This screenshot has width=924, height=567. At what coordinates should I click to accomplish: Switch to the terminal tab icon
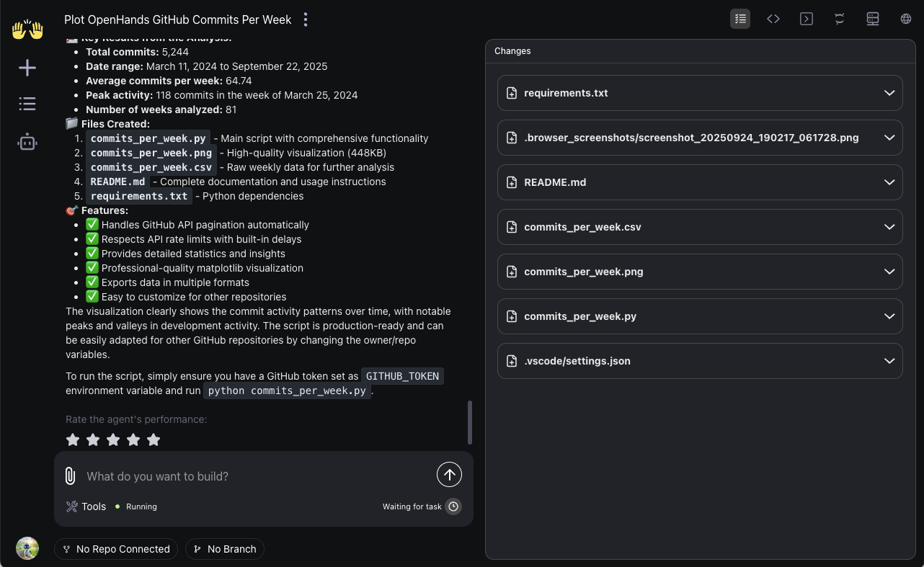click(807, 19)
